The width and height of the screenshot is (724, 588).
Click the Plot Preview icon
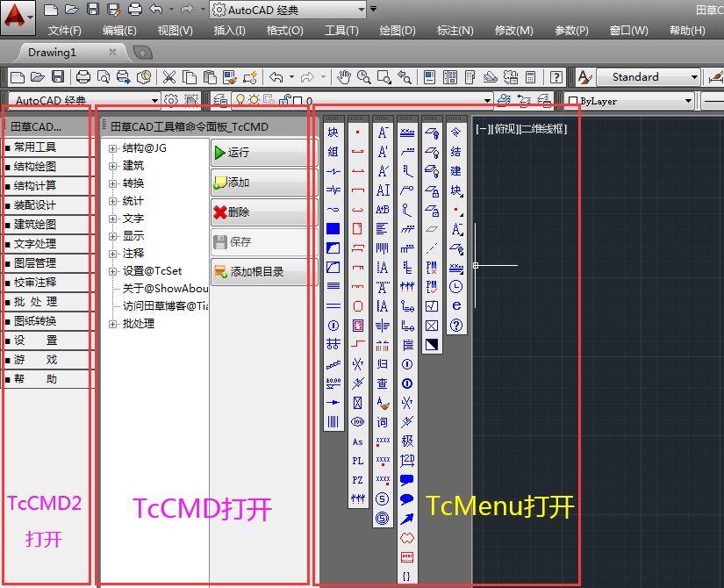[x=104, y=77]
